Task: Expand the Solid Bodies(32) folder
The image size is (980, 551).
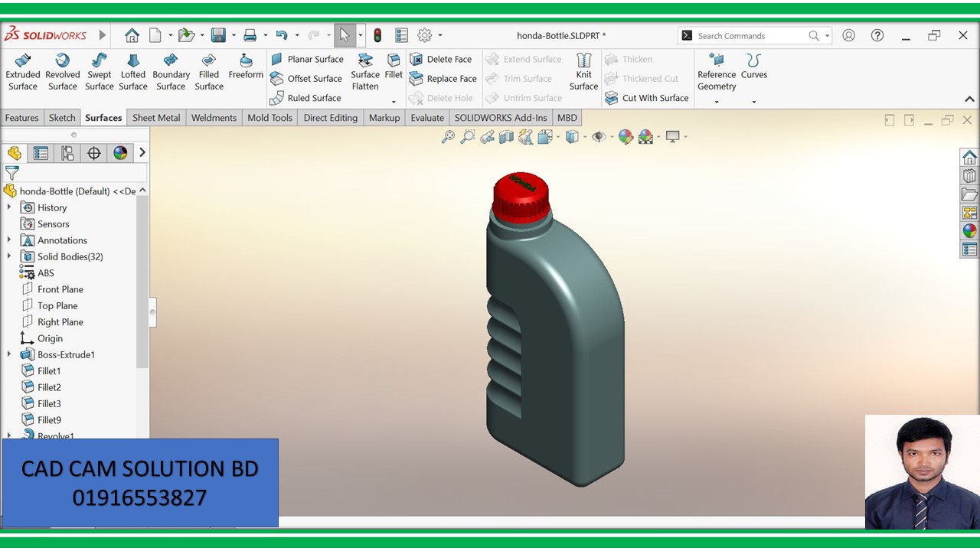Action: (x=9, y=256)
